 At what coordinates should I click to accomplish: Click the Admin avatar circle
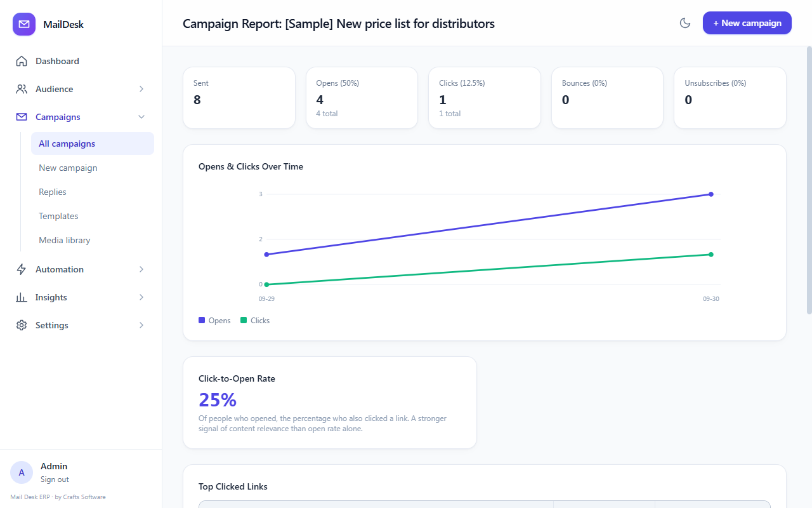(22, 472)
